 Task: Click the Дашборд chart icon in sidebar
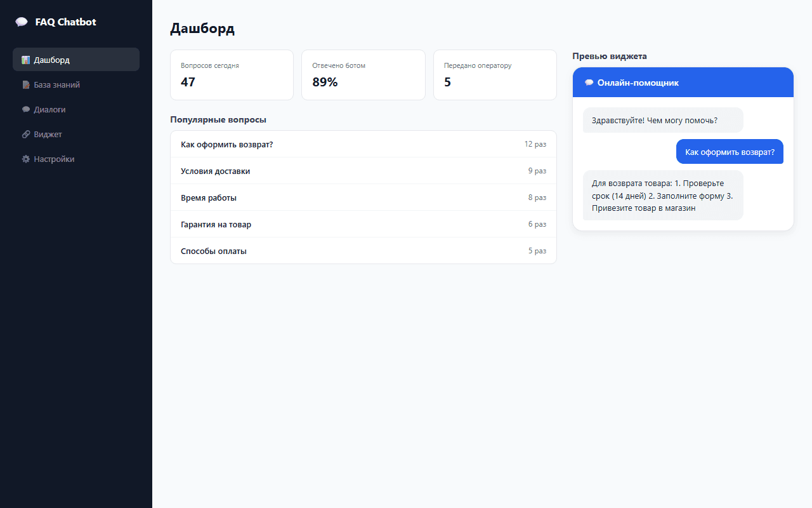(26, 60)
